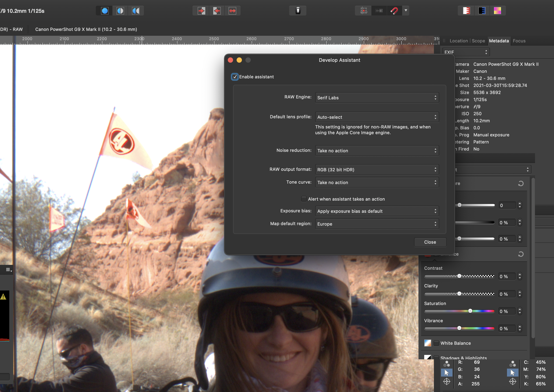The image size is (554, 392).
Task: Switch to single view mode
Action: (105, 11)
